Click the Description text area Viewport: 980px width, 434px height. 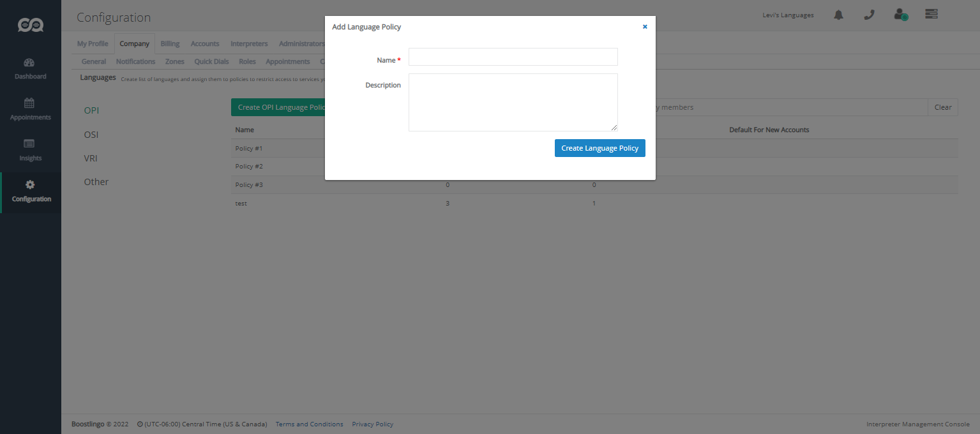[513, 102]
